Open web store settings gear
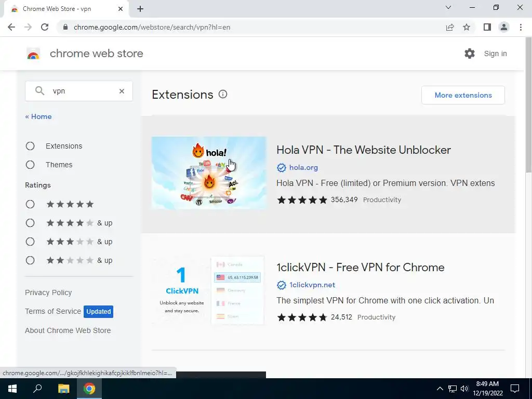The width and height of the screenshot is (532, 399). (470, 54)
